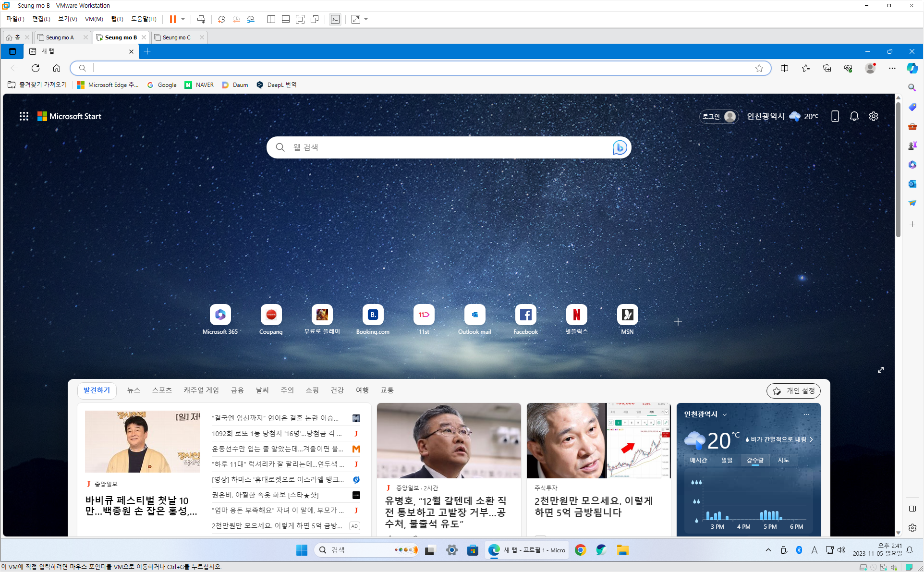The width and height of the screenshot is (924, 572).
Task: Click the Bing chat icon in search box
Action: point(619,147)
